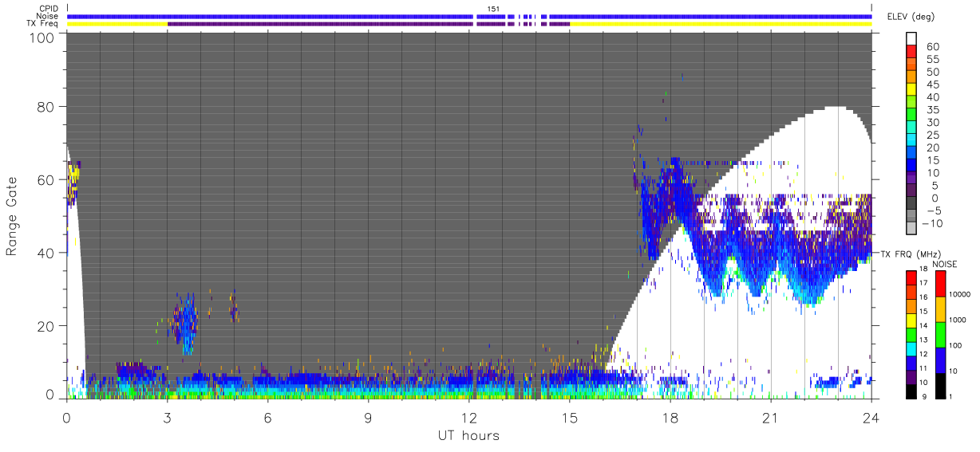
Task: Pick TX FRQ colorbar segment between 17 and 18
Action: point(911,278)
